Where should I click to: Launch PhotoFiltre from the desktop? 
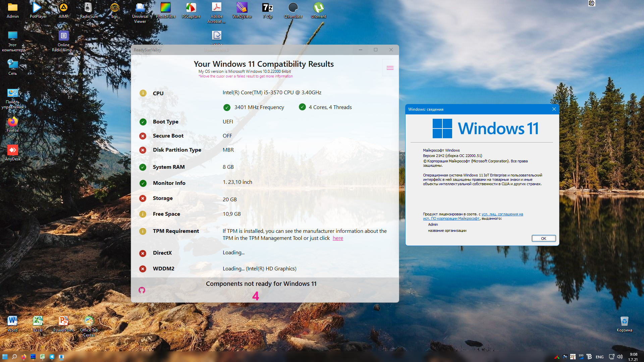pos(166,10)
